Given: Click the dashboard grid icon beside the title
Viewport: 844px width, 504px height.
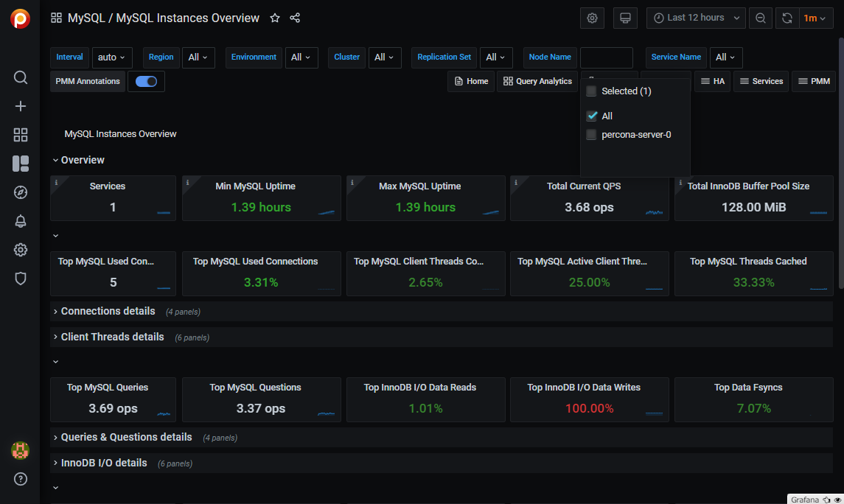Looking at the screenshot, I should point(57,18).
